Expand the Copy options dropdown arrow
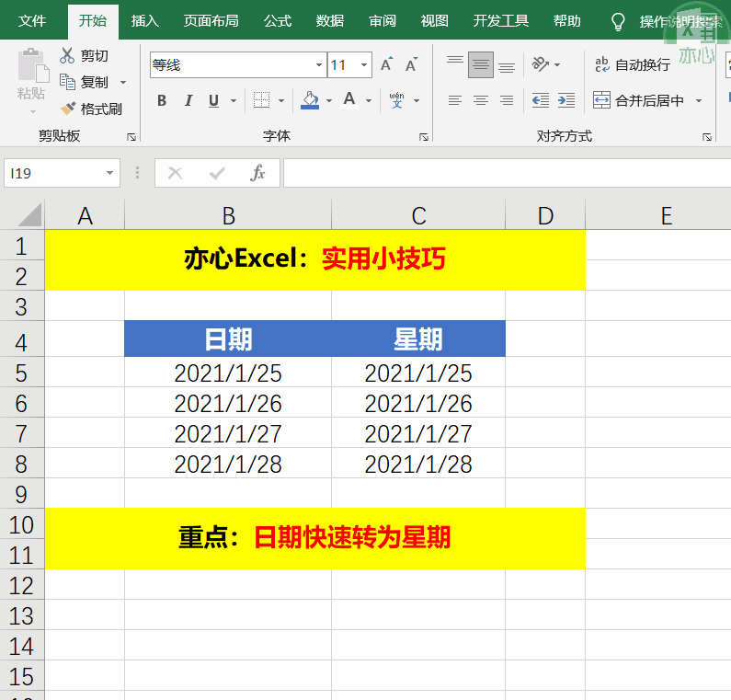The width and height of the screenshot is (731, 700). (123, 82)
